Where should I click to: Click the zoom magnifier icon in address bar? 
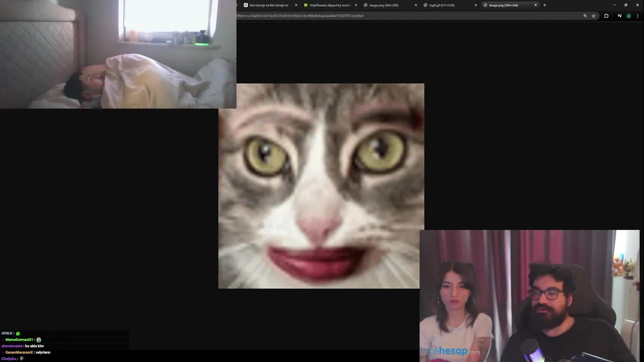click(585, 16)
